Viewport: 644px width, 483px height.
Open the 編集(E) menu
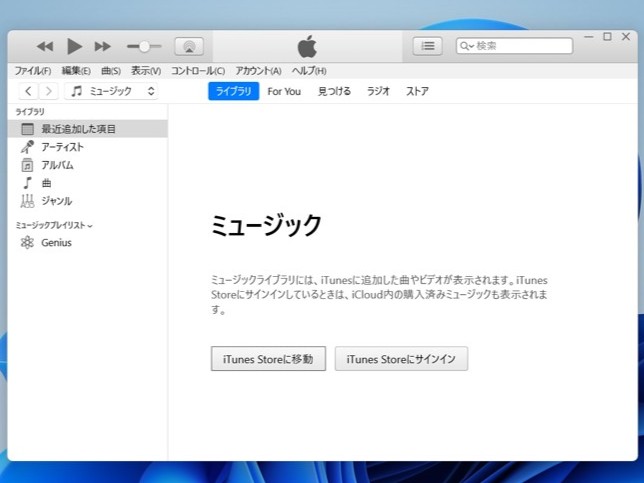[76, 71]
